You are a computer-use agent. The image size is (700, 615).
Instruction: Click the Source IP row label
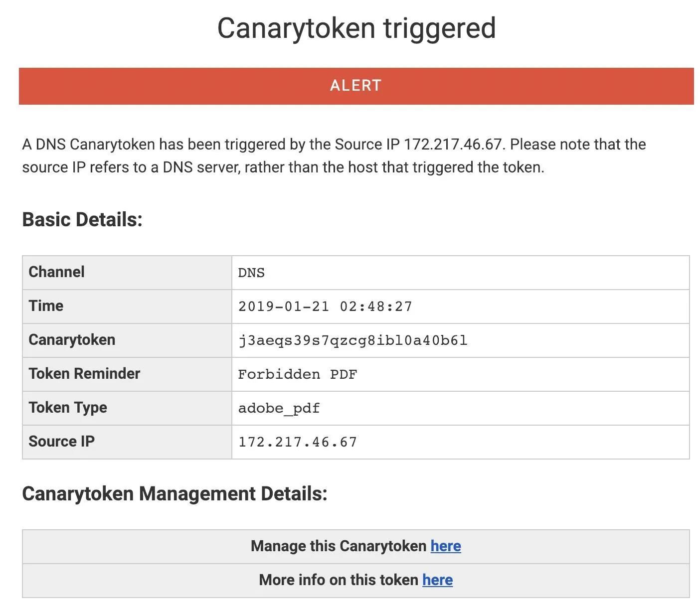pyautogui.click(x=62, y=442)
